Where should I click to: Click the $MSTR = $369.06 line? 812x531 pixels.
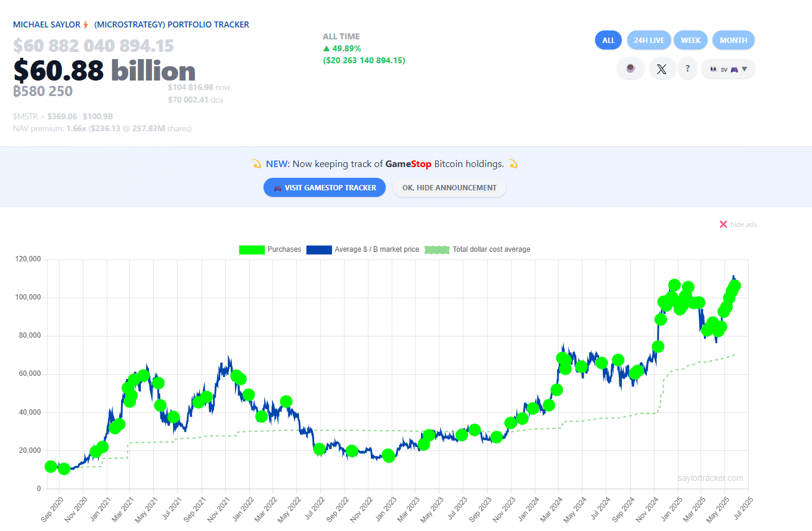tap(63, 116)
